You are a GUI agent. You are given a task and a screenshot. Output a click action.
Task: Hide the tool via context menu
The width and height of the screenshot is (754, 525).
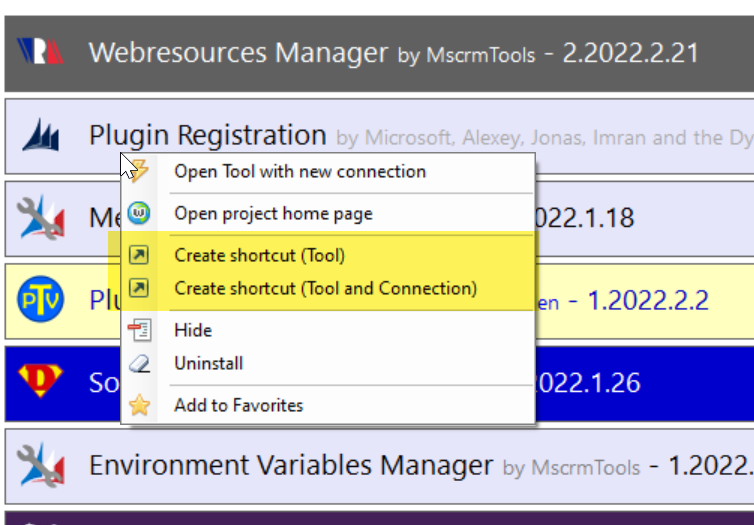point(193,330)
